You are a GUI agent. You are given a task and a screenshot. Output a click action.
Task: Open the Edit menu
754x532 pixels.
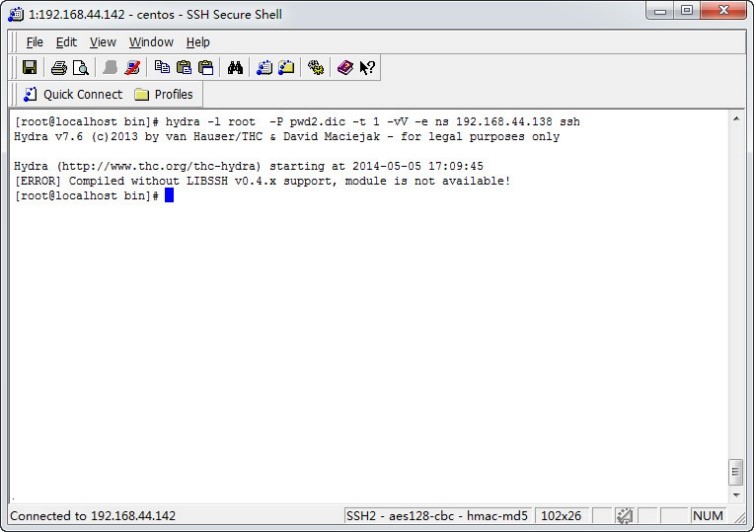(x=66, y=42)
